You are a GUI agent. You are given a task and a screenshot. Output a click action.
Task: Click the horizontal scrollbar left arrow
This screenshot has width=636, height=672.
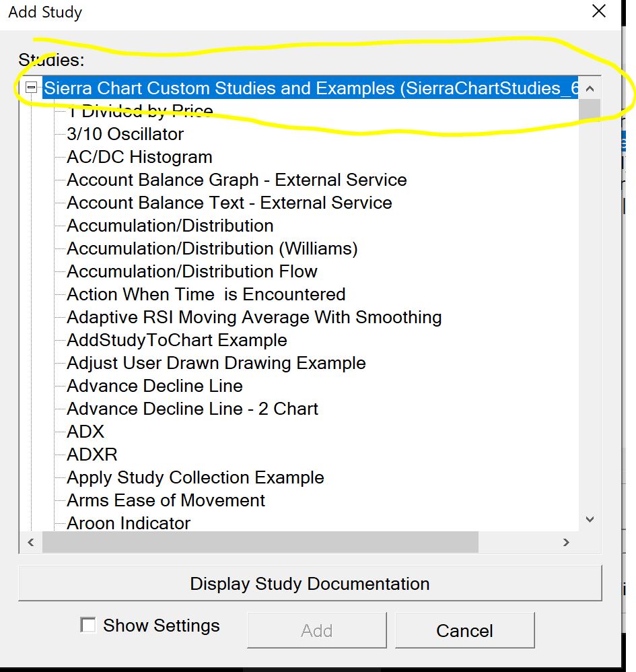coord(31,543)
